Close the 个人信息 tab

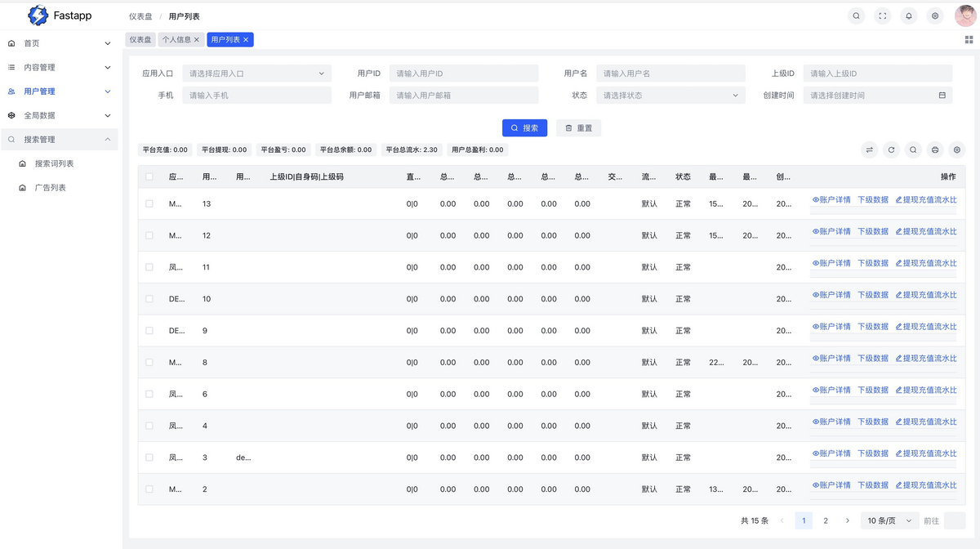coord(197,39)
